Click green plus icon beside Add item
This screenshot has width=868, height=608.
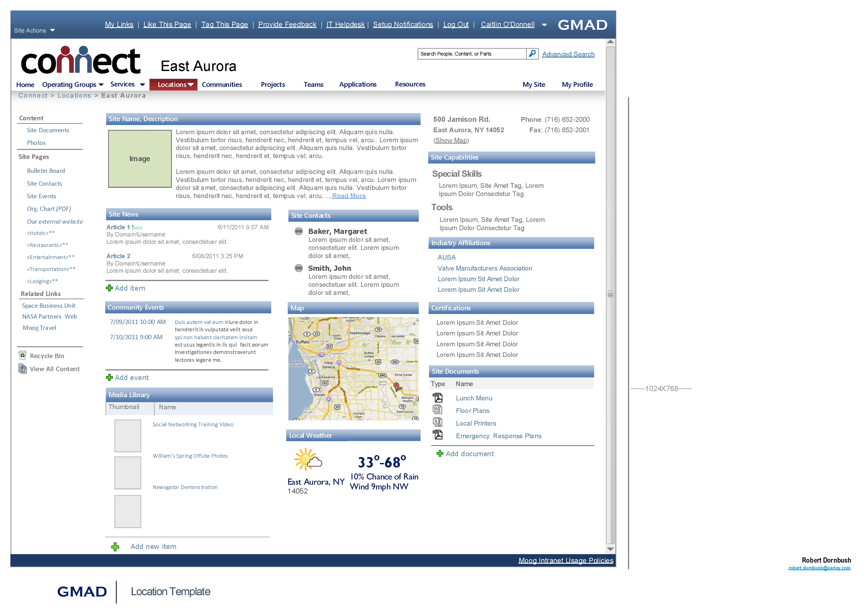tap(109, 288)
